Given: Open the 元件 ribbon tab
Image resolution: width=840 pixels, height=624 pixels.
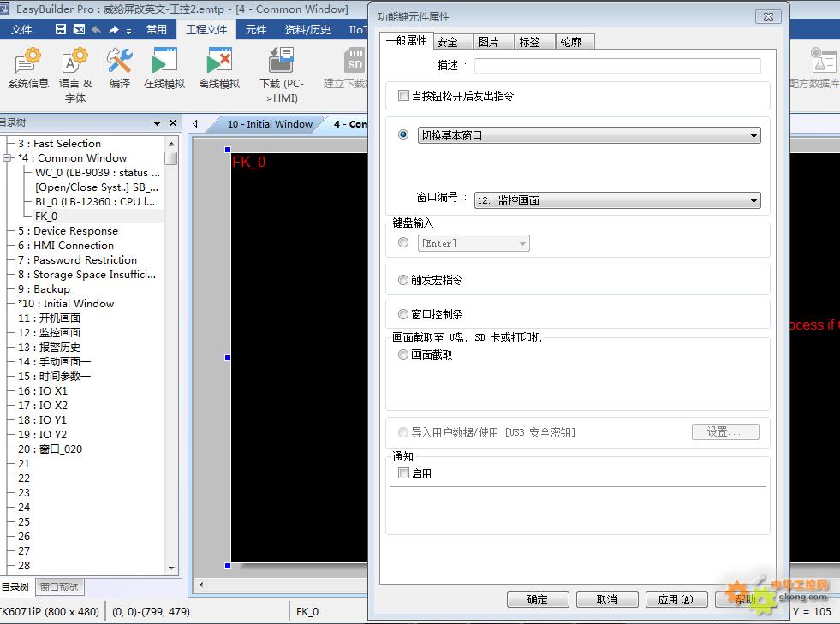Looking at the screenshot, I should pos(256,30).
